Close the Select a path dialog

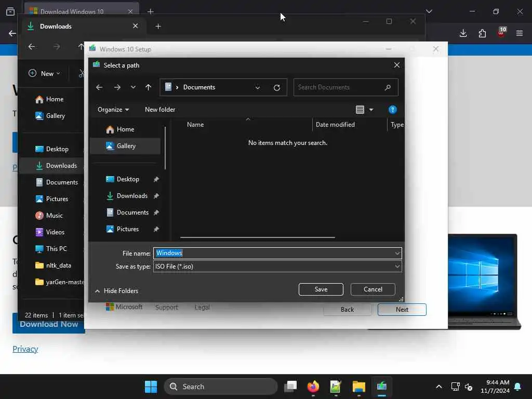click(x=396, y=65)
